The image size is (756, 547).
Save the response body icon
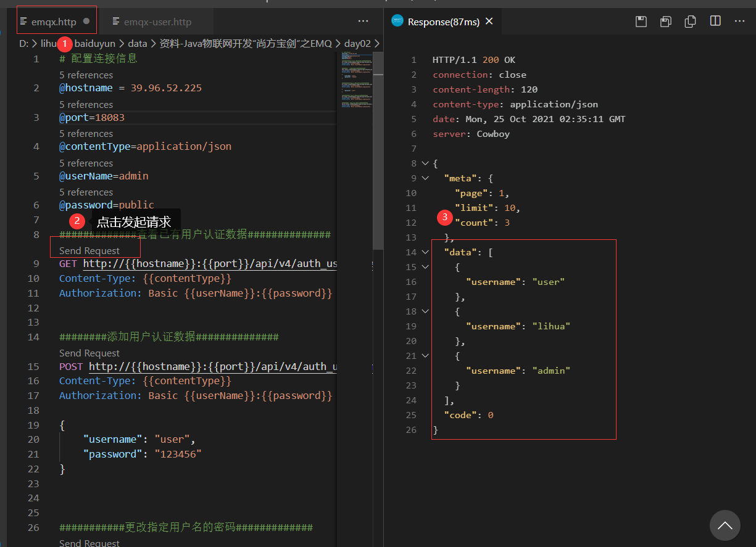[666, 22]
